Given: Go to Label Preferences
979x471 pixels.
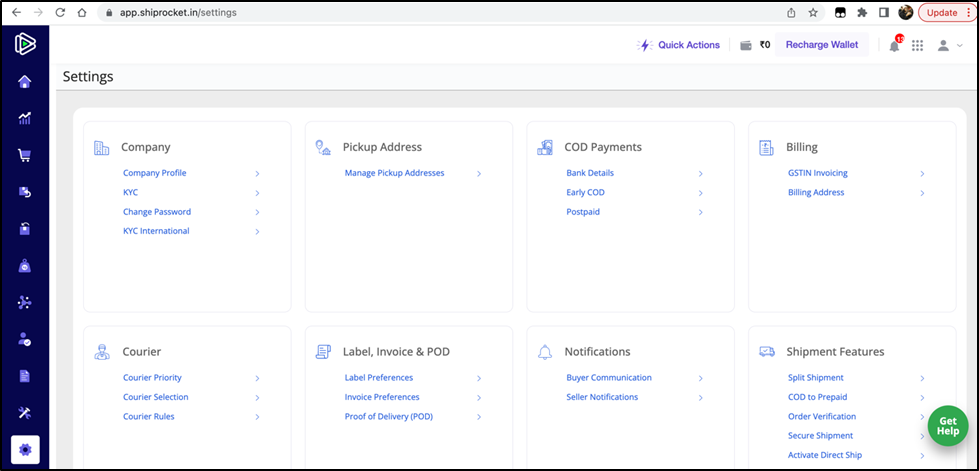Looking at the screenshot, I should click(378, 378).
